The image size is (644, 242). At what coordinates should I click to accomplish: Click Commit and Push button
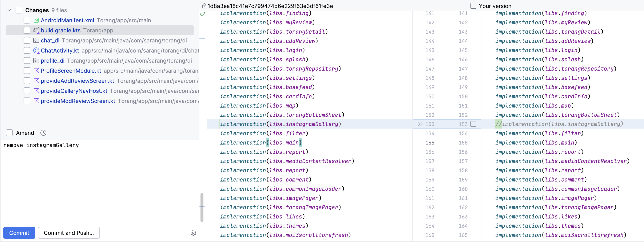click(69, 233)
